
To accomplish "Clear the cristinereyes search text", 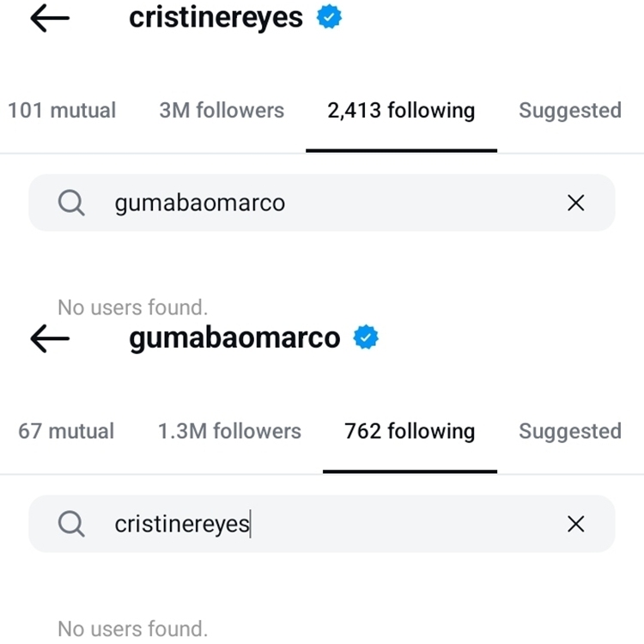I will [575, 524].
